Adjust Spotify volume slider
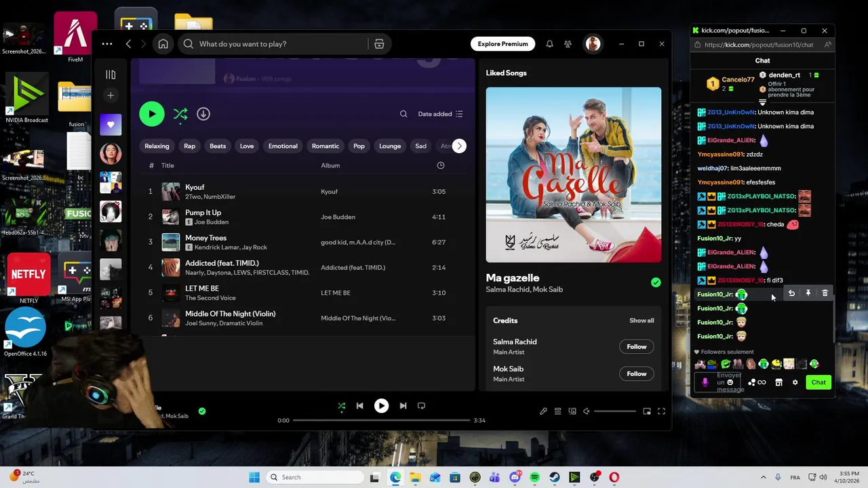868x488 pixels. click(x=616, y=411)
